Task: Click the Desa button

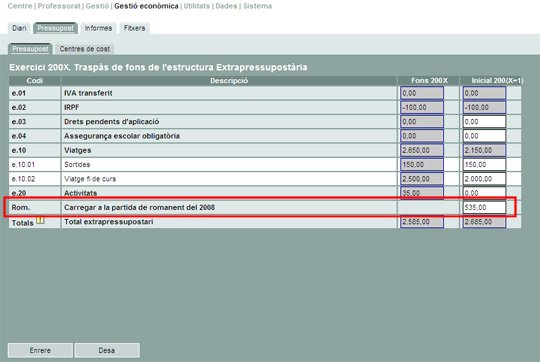Action: tap(107, 350)
